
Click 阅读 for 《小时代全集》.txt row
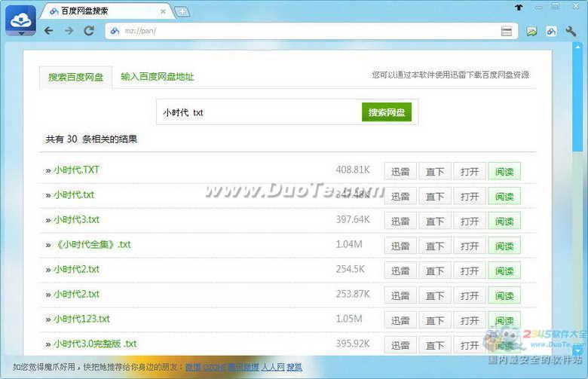pos(504,246)
